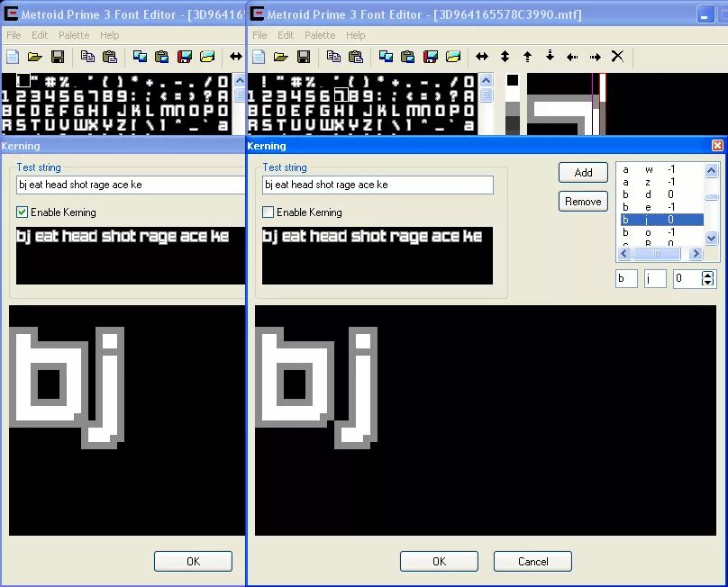The height and width of the screenshot is (587, 728).
Task: Select kerning pair row a w -1
Action: (662, 169)
